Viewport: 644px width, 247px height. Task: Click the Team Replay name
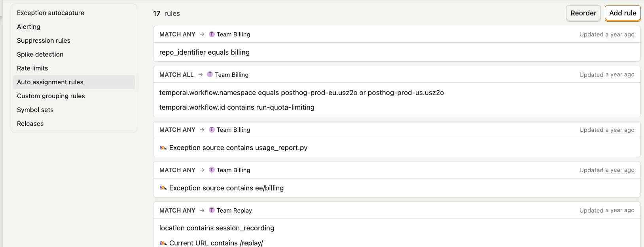tap(234, 210)
